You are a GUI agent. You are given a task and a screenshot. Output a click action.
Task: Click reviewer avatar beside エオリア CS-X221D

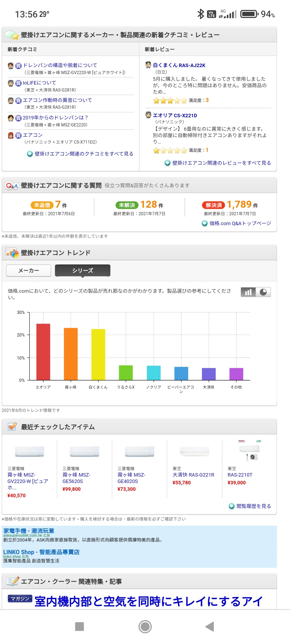tap(148, 115)
